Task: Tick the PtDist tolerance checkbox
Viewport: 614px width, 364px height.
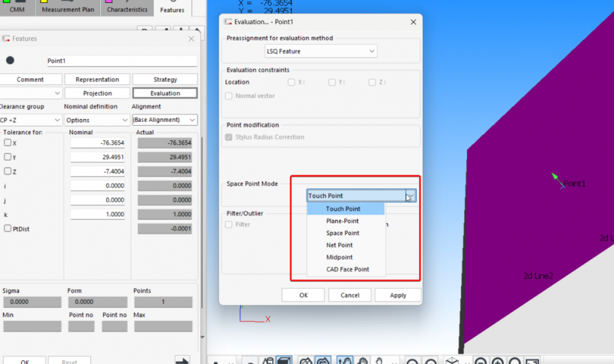Action: pyautogui.click(x=7, y=228)
